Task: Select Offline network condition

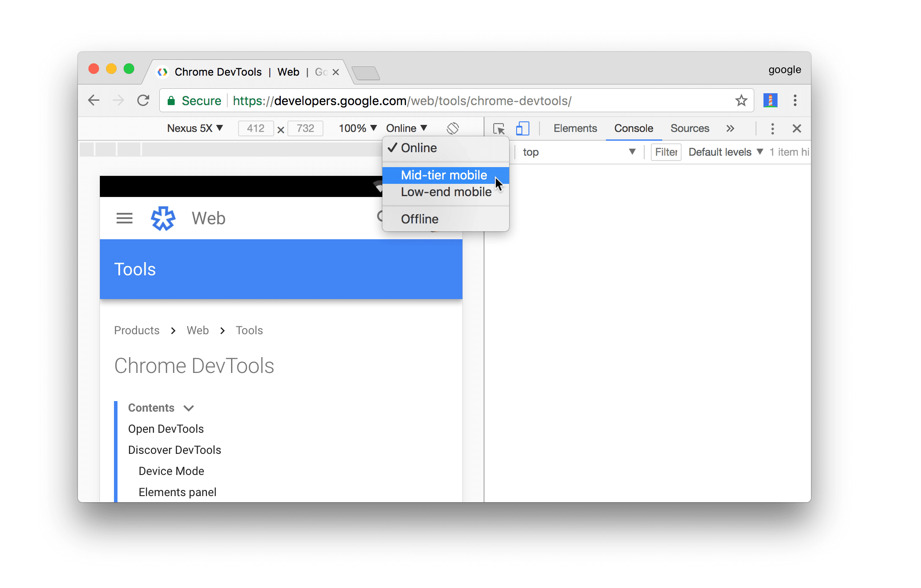Action: coord(419,219)
